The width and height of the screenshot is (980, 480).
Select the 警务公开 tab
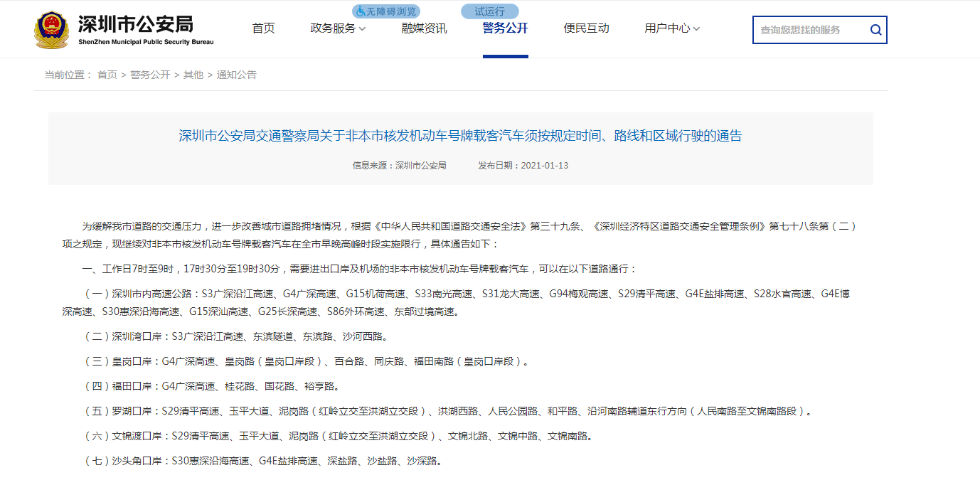(505, 28)
